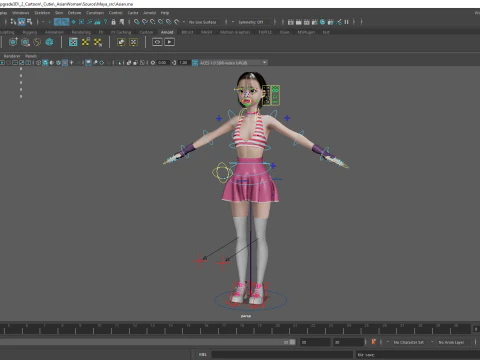Open the No Live Surface field

pos(204,22)
